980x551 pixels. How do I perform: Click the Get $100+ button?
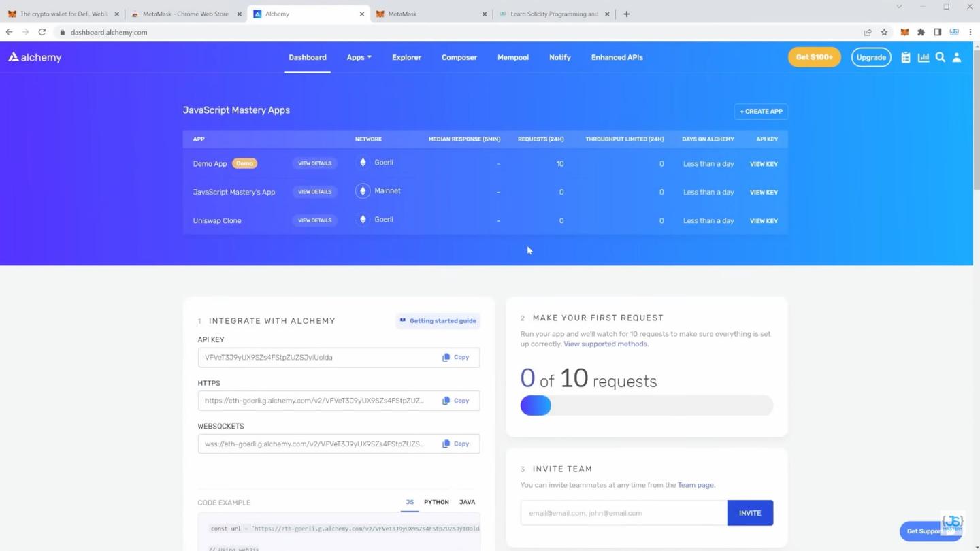814,57
